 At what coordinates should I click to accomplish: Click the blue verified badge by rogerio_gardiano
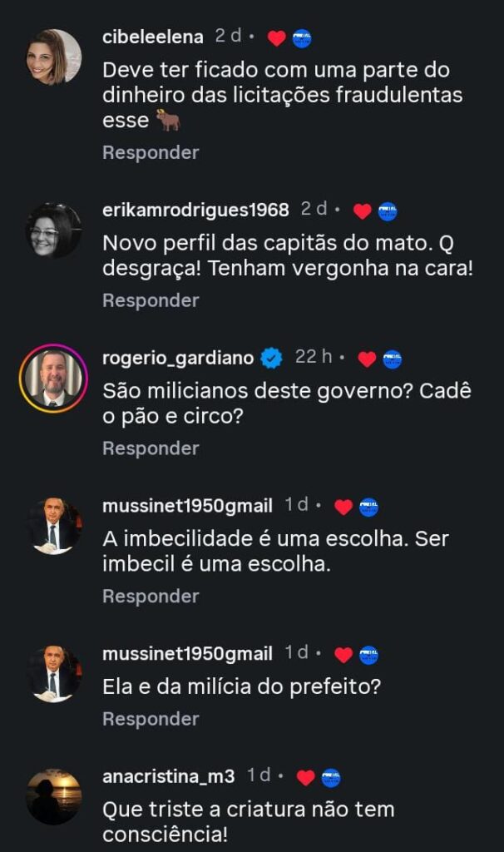[271, 358]
